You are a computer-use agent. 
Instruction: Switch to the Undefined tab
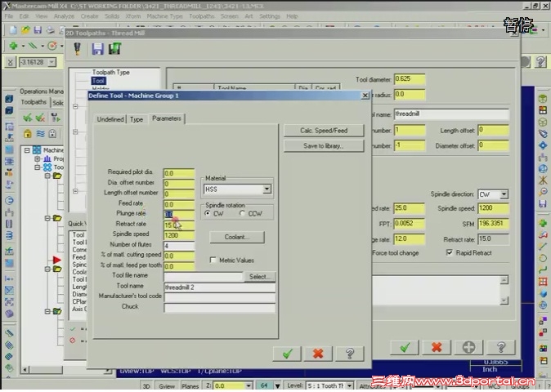tap(110, 119)
